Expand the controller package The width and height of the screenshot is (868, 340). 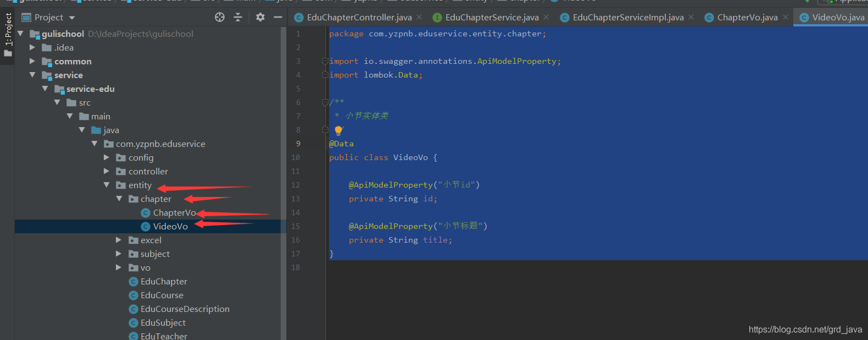(x=107, y=171)
